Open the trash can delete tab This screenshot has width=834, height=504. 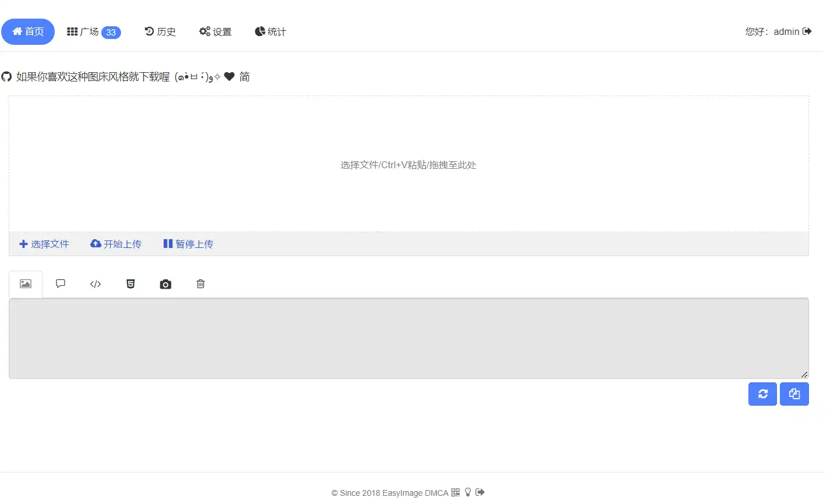pyautogui.click(x=200, y=284)
